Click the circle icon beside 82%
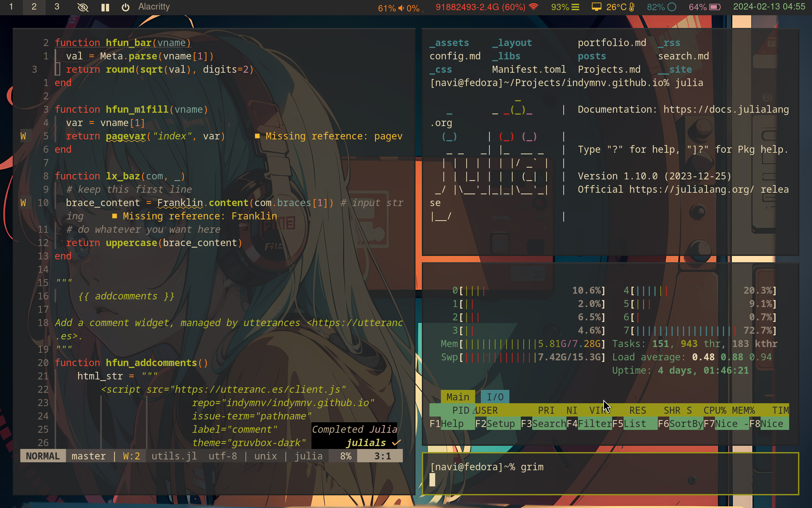The image size is (812, 508). pos(672,7)
